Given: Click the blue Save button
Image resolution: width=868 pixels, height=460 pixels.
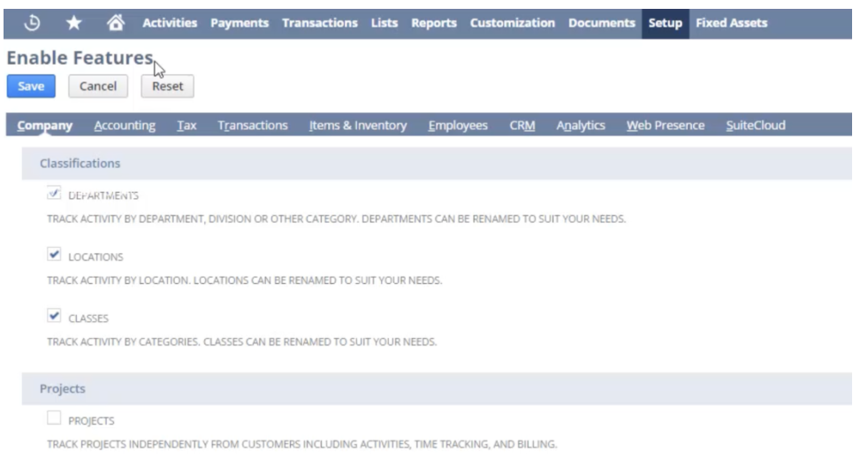Looking at the screenshot, I should [31, 86].
